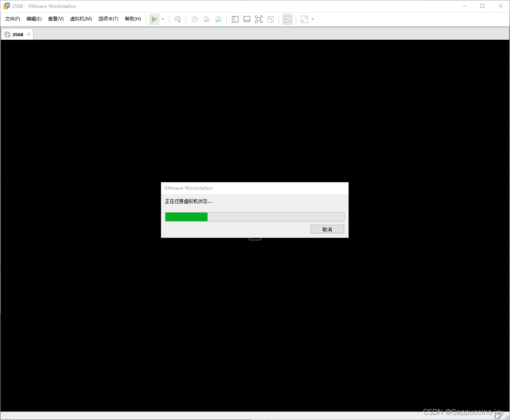Send Ctrl+Alt+Del to the virtual machine

click(x=178, y=19)
